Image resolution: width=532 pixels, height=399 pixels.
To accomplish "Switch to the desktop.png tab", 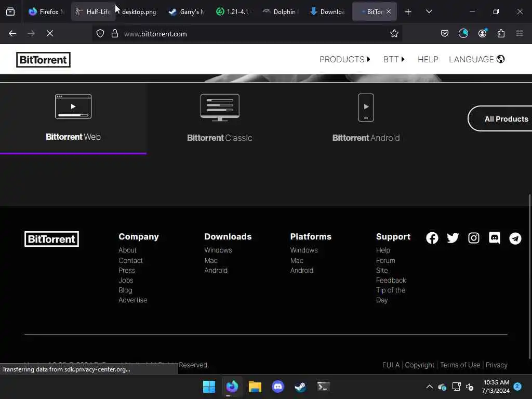I will click(139, 11).
